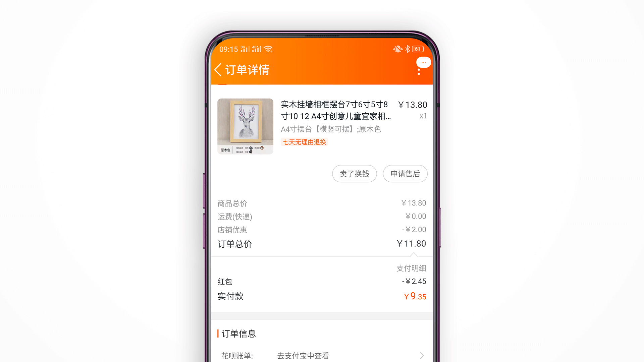
Task: Tap the battery indicator icon
Action: (x=418, y=48)
